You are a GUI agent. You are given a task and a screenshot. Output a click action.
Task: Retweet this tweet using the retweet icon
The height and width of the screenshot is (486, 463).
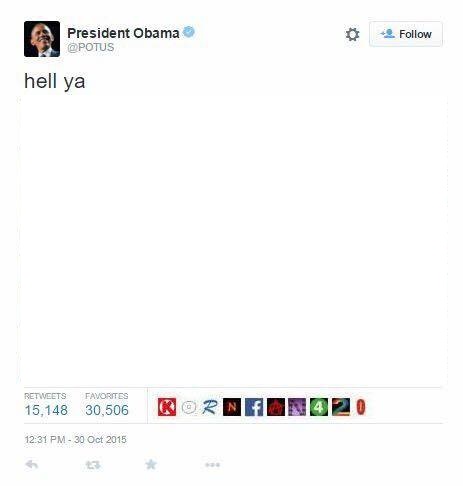tap(93, 464)
